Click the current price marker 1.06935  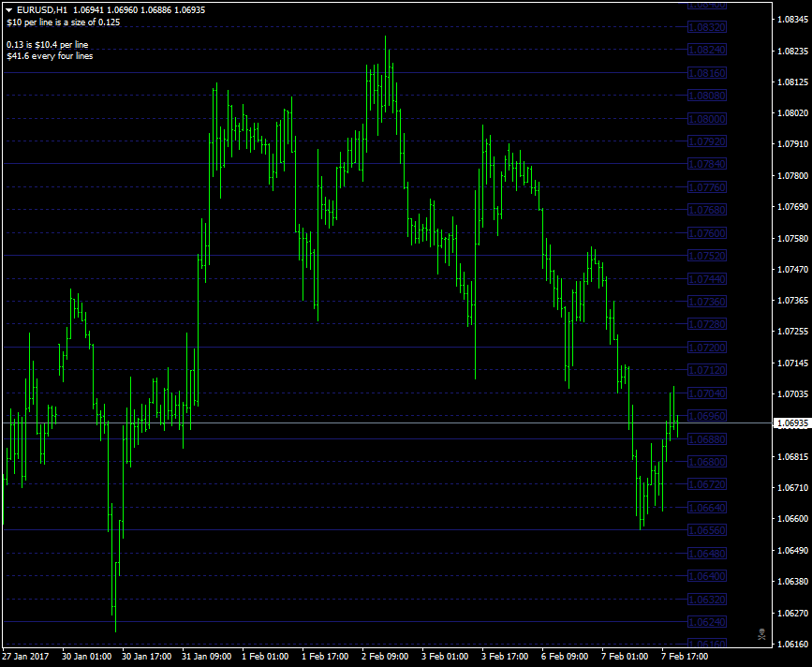pyautogui.click(x=791, y=423)
